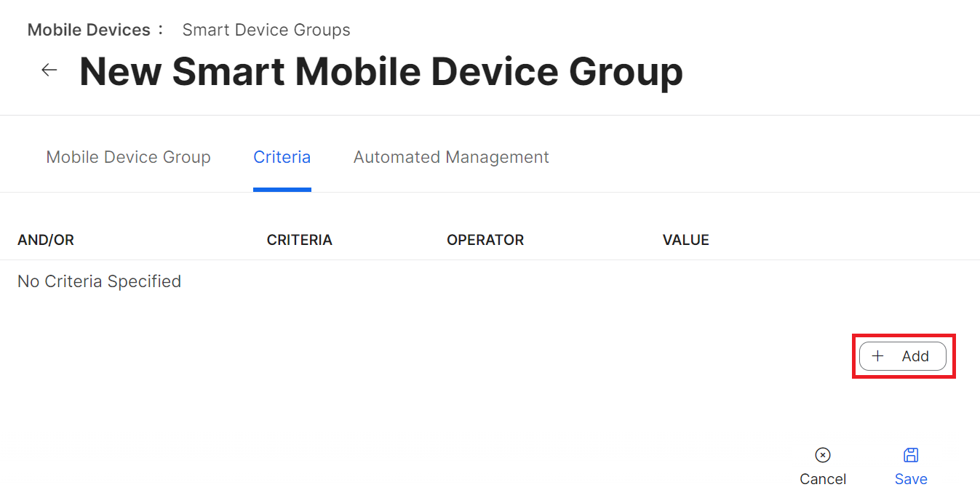Click the back arrow beside the page title
980x503 pixels.
coord(49,71)
